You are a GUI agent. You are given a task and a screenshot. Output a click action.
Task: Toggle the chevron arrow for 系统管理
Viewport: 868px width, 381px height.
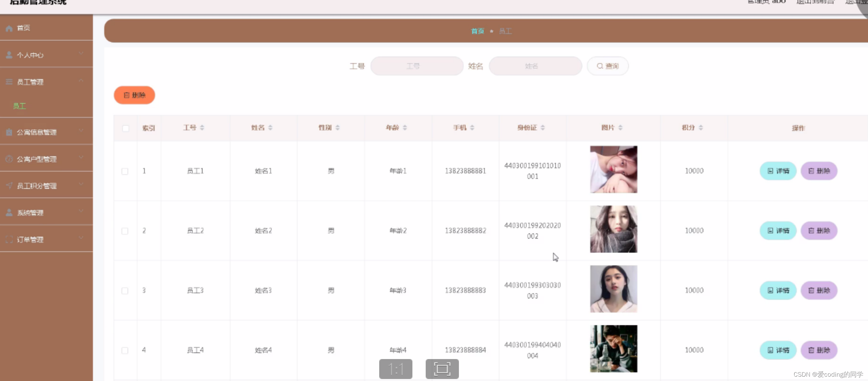tap(81, 211)
